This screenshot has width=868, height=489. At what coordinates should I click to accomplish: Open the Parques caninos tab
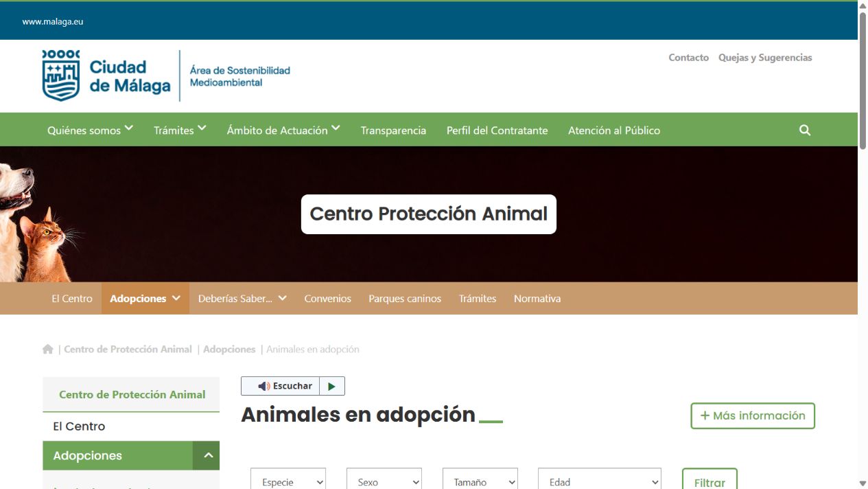405,299
